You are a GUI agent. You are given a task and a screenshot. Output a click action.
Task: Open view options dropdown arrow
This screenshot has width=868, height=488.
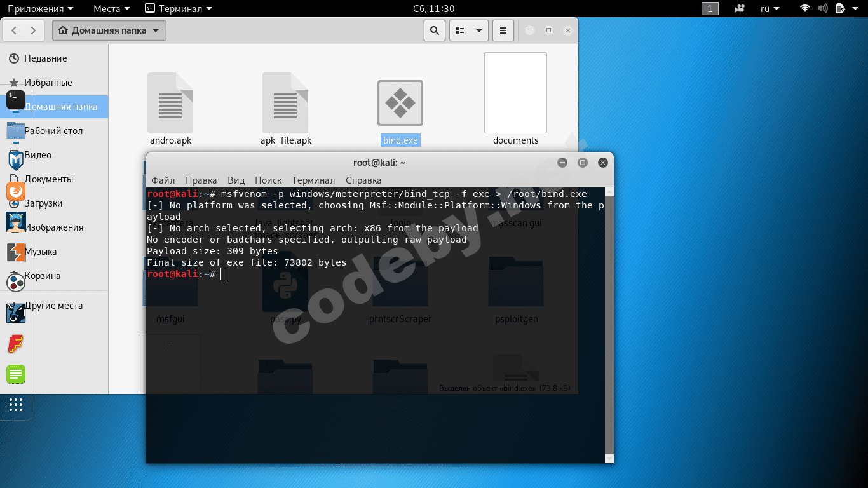(x=478, y=30)
